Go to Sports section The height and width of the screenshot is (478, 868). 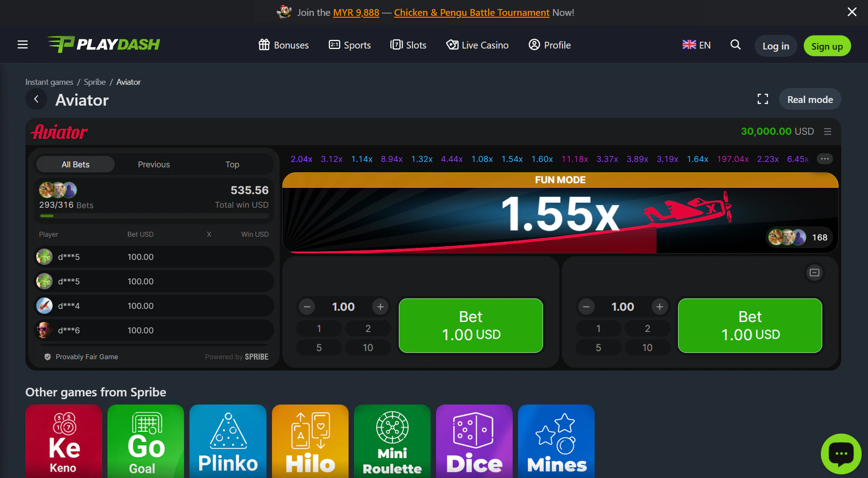pyautogui.click(x=350, y=45)
